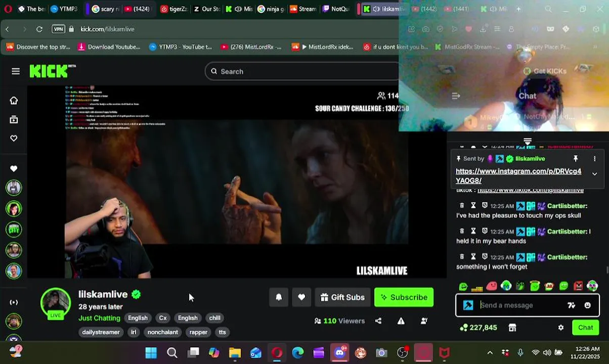
Task: Select the "nonchalant" tag
Action: click(x=162, y=332)
